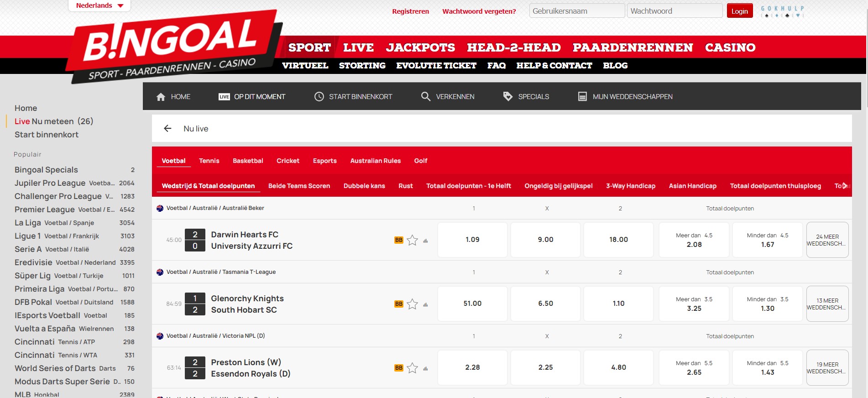The height and width of the screenshot is (398, 868).
Task: Expand 24 meer weddenschappen for Darwin Hearts
Action: coord(827,240)
